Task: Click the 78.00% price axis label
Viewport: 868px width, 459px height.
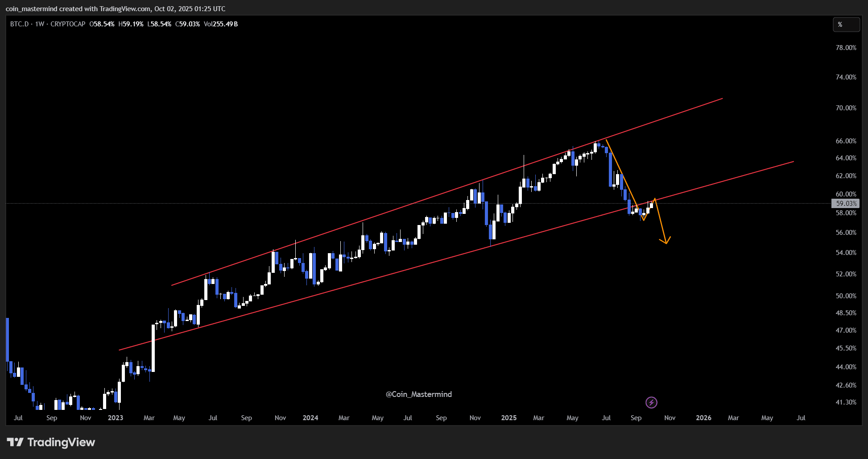Action: pyautogui.click(x=846, y=48)
